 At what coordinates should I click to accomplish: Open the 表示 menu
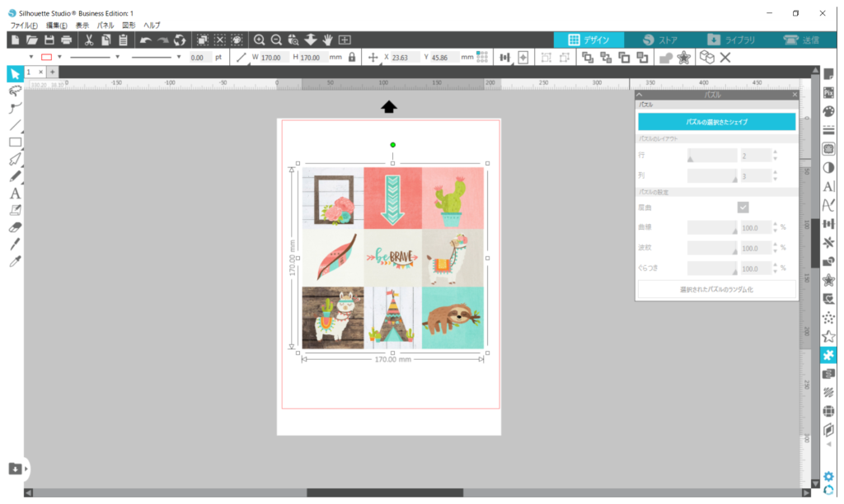tap(82, 26)
